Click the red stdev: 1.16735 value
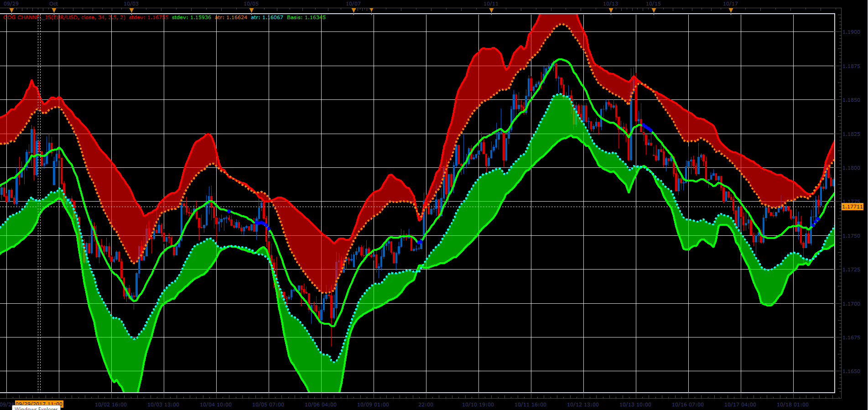 pos(149,17)
